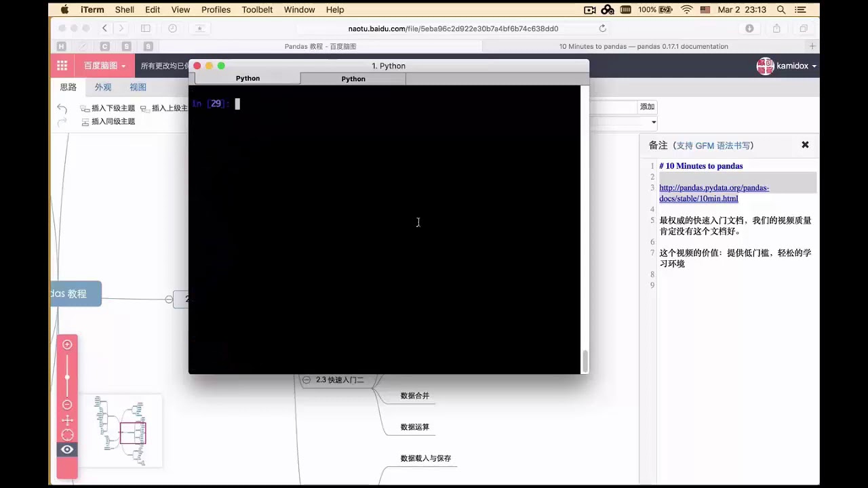Open the Profiles menu
Screen dimensions: 868x488
[216, 9]
